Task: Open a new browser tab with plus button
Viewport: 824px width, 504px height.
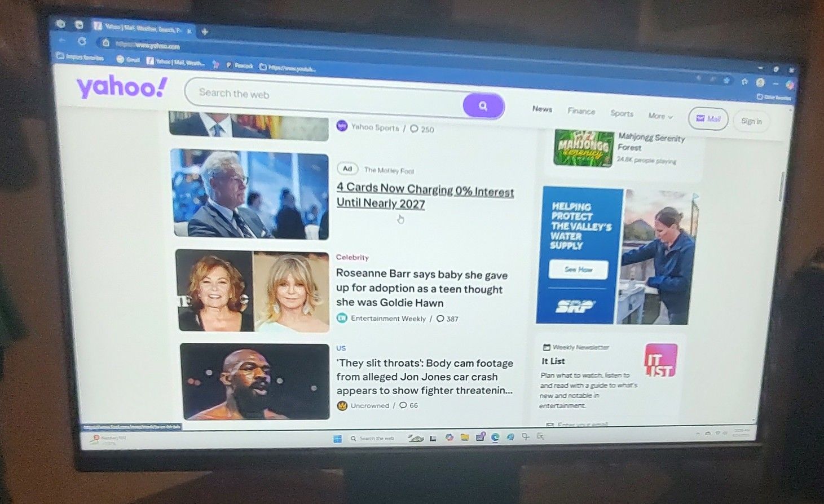Action: pyautogui.click(x=205, y=32)
